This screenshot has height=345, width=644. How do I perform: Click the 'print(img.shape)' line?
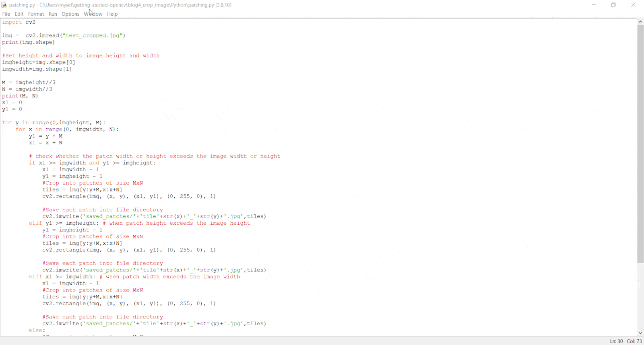click(x=29, y=42)
